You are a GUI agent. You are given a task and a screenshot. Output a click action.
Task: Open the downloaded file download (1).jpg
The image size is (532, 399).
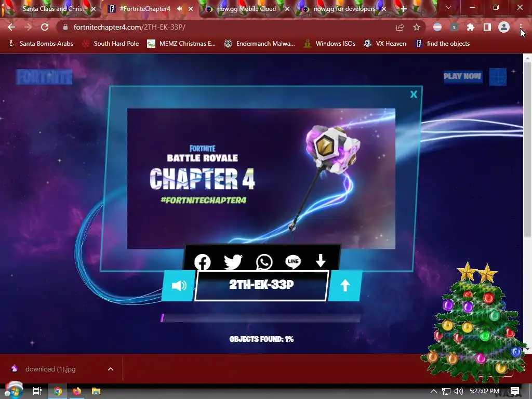50,369
